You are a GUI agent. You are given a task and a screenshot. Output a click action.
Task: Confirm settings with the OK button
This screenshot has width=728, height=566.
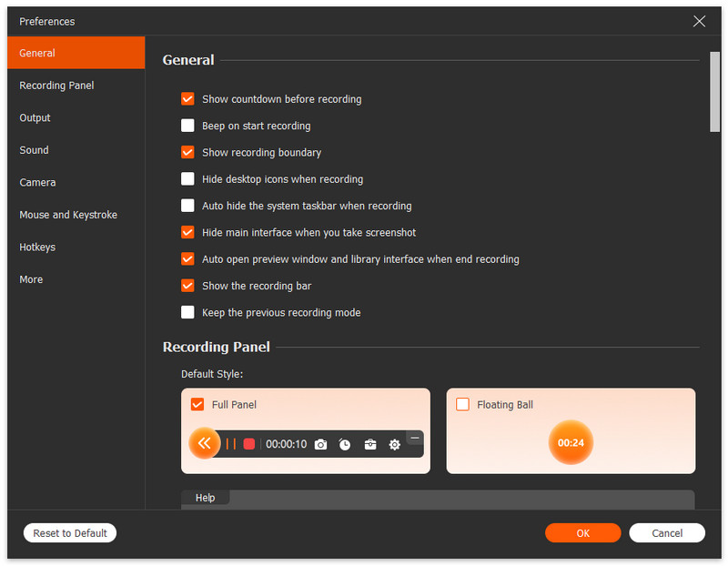coord(582,533)
